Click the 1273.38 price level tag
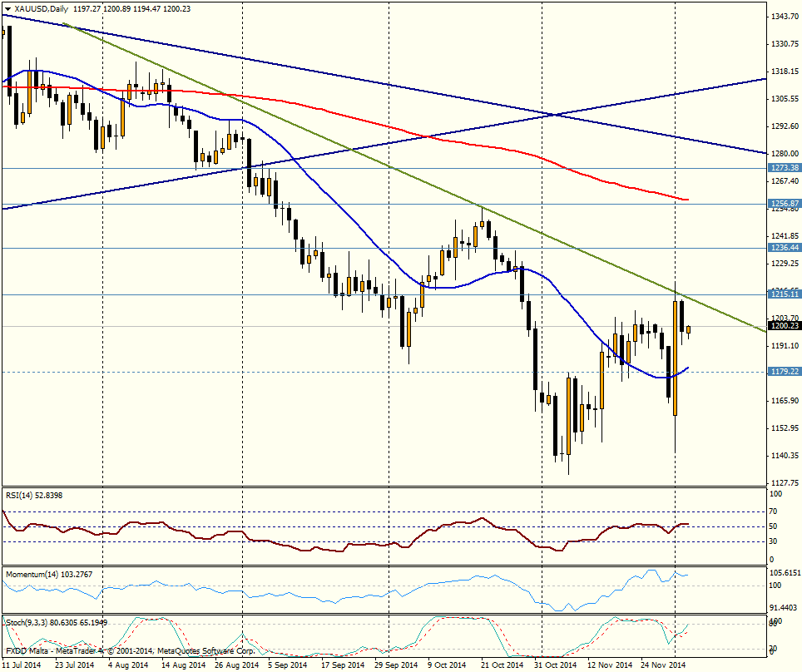Viewport: 802px width, 672px height. (783, 167)
